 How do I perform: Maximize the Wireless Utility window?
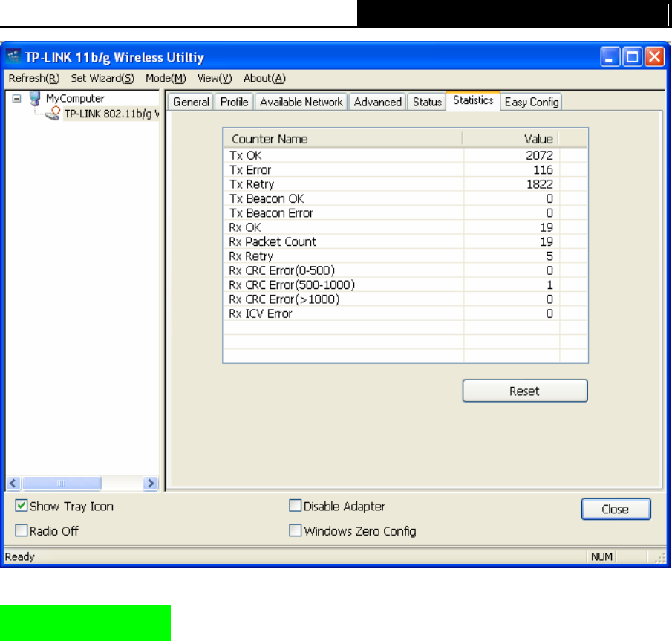coord(632,56)
